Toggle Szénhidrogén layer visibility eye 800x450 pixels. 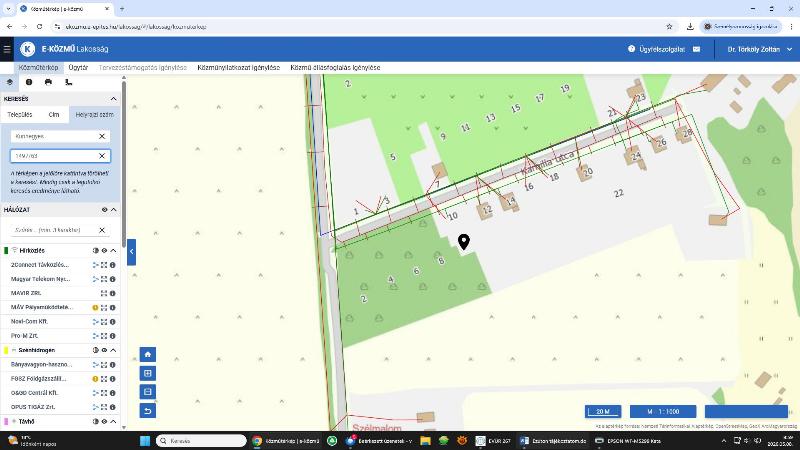click(x=104, y=351)
